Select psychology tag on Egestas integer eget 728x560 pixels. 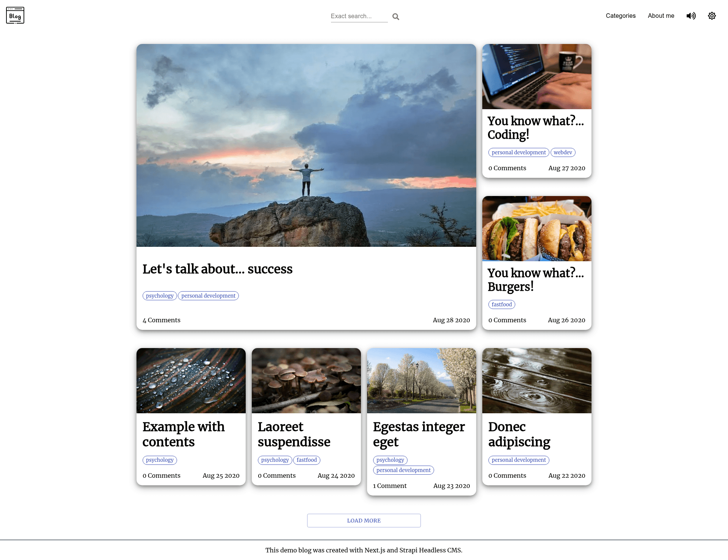coord(390,460)
